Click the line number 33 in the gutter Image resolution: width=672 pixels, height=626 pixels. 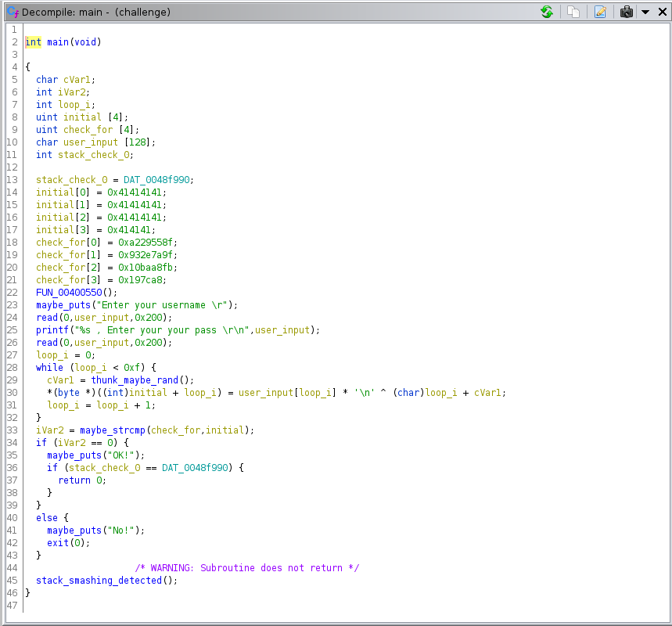pos(12,430)
